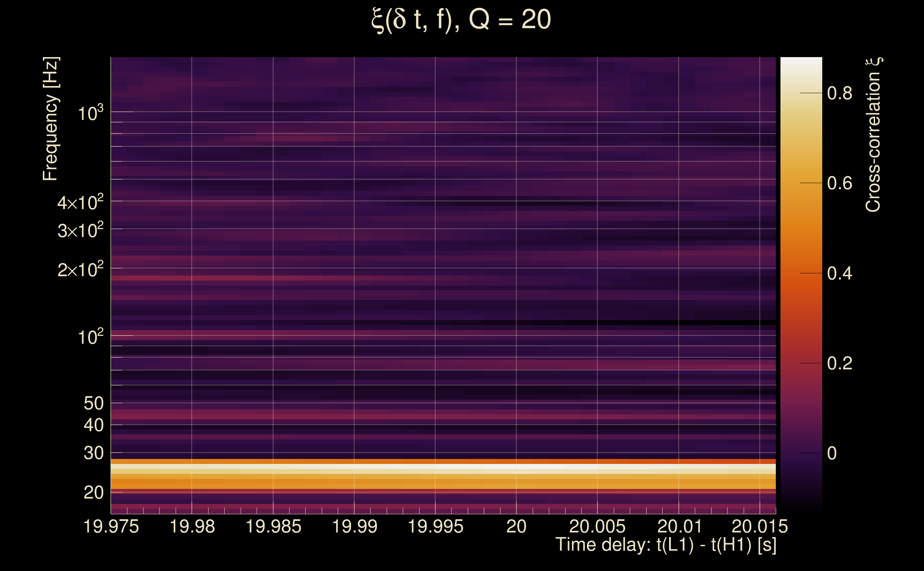Image resolution: width=924 pixels, height=571 pixels.
Task: Click the 19.975 x-axis tick label
Action: 111,526
